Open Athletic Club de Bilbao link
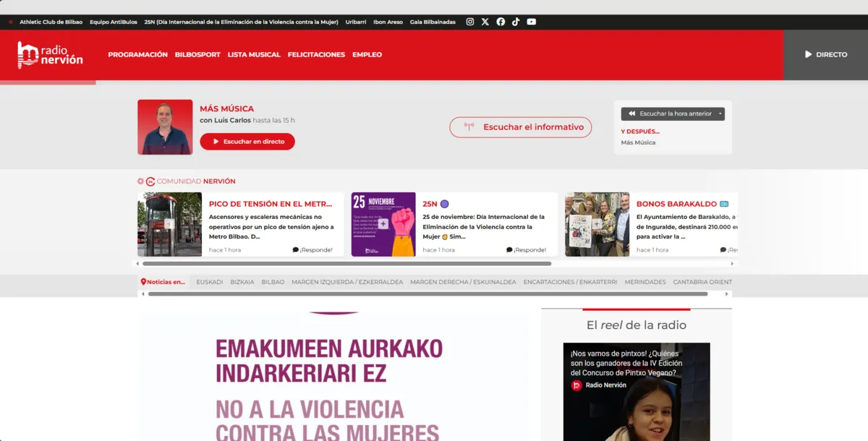This screenshot has height=441, width=868. tap(51, 22)
